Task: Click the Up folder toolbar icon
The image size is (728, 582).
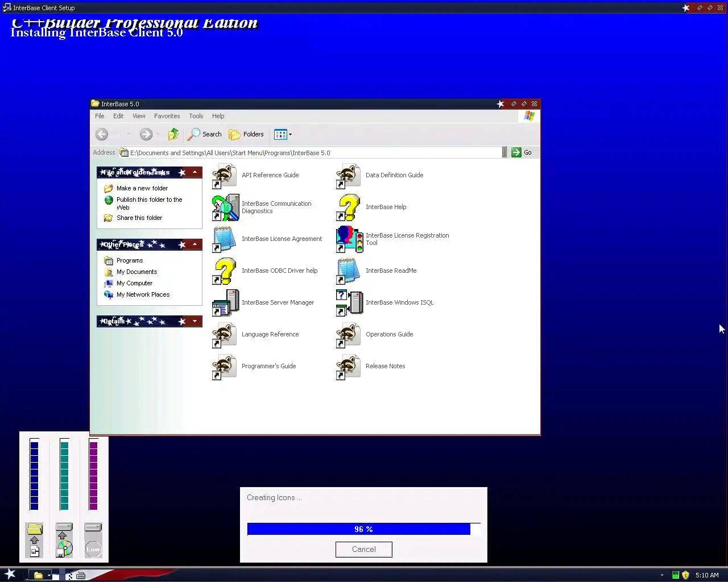Action: [173, 134]
